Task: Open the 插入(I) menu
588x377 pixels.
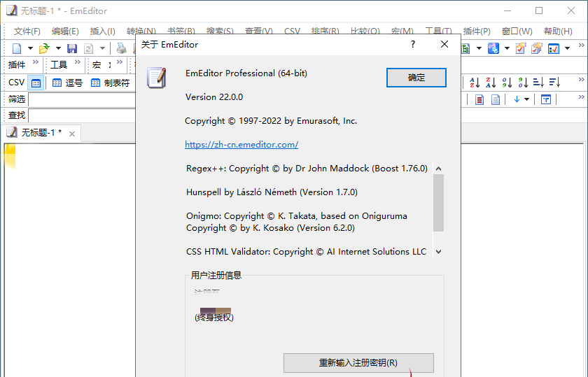Action: tap(103, 31)
